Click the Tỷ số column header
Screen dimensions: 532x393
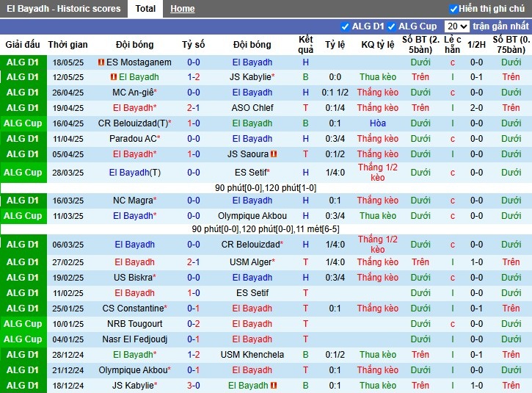pyautogui.click(x=194, y=45)
